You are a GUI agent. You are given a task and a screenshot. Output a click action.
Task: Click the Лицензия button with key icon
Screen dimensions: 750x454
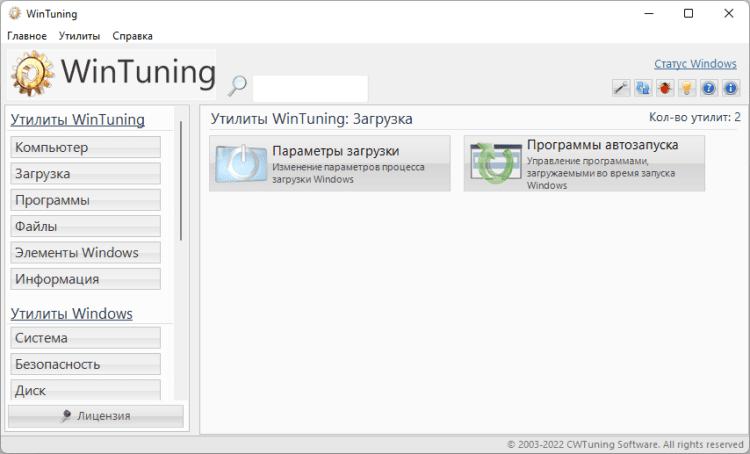[96, 416]
